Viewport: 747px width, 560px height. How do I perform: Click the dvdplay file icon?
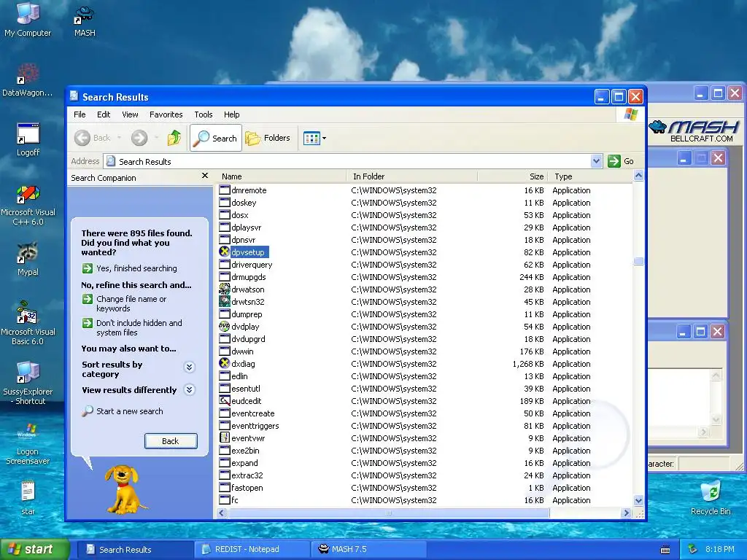[x=225, y=326]
